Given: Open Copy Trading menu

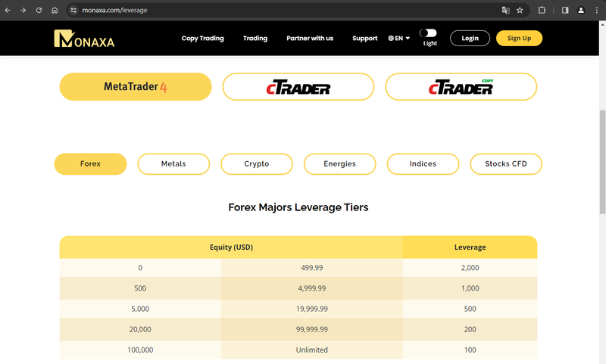Looking at the screenshot, I should tap(202, 38).
